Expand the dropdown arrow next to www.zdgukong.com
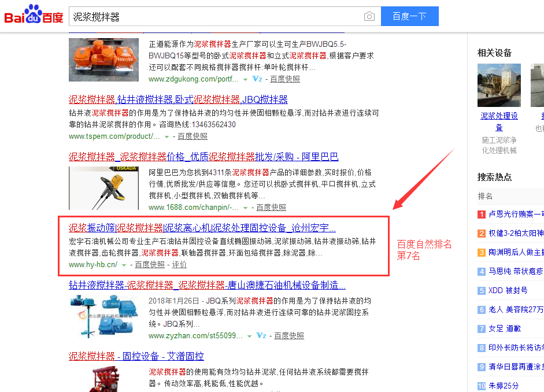The width and height of the screenshot is (544, 392). pyautogui.click(x=245, y=79)
